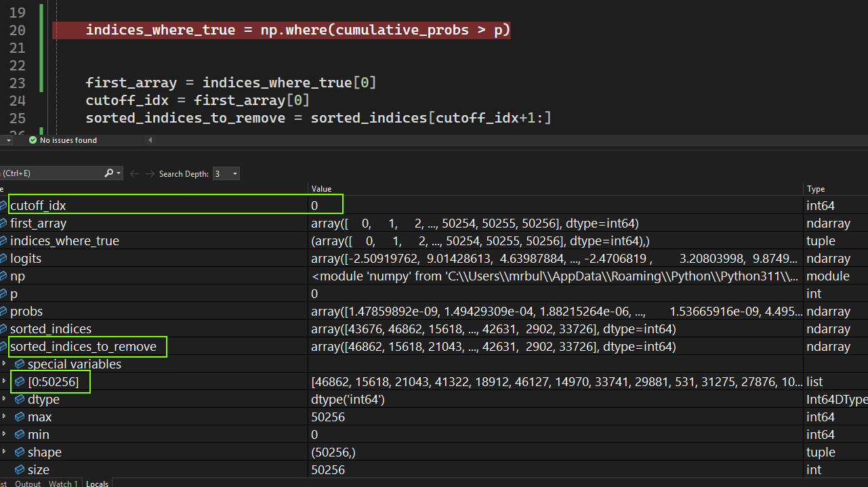Click the Value column header
This screenshot has height=487, width=868.
pos(321,189)
